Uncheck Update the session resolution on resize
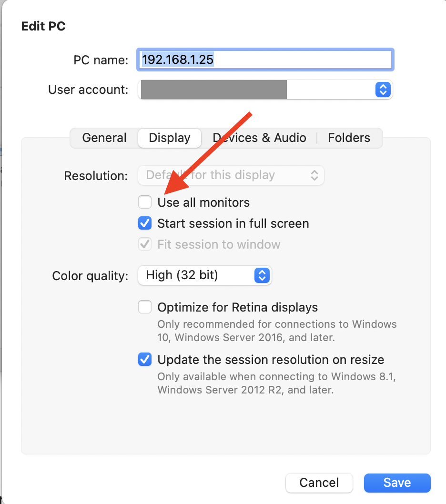 click(x=145, y=360)
